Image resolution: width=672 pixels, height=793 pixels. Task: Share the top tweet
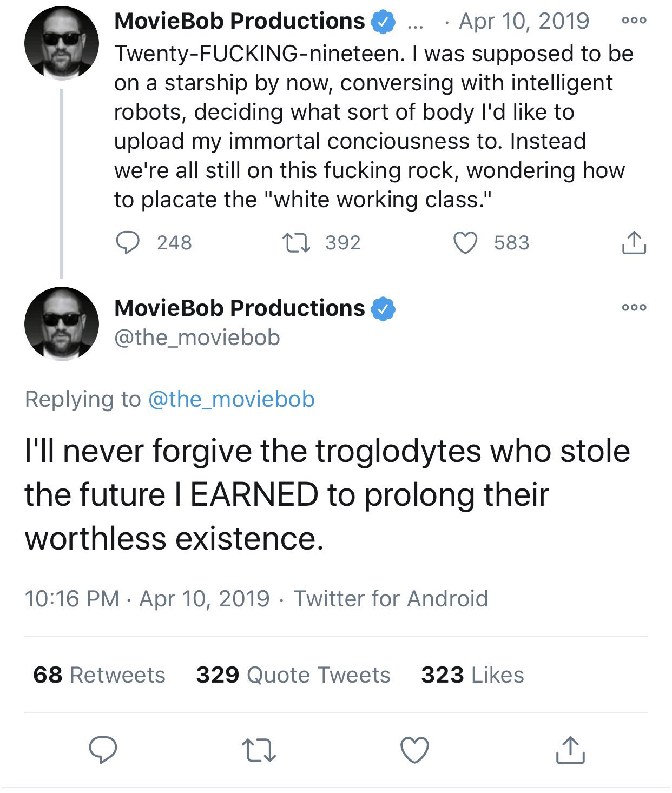tap(634, 243)
